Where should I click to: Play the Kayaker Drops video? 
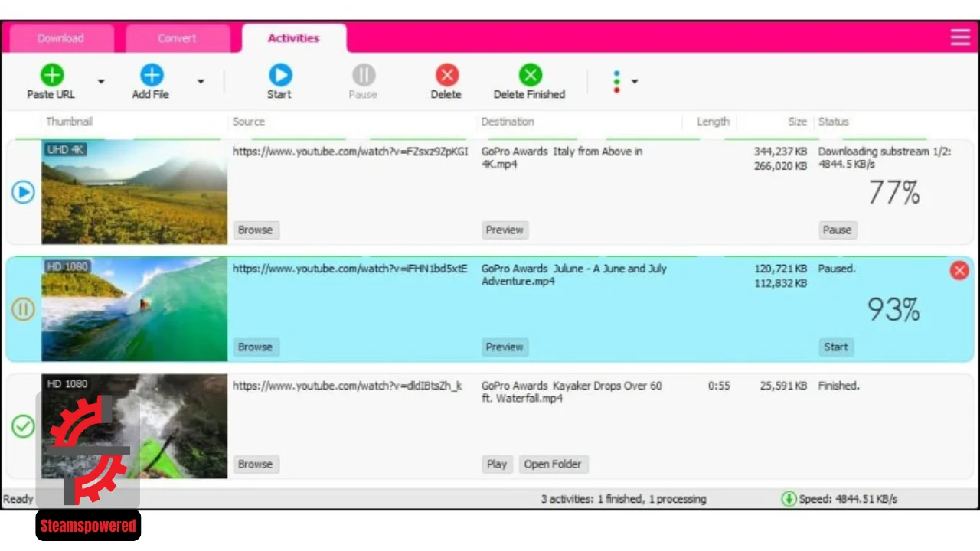tap(497, 464)
